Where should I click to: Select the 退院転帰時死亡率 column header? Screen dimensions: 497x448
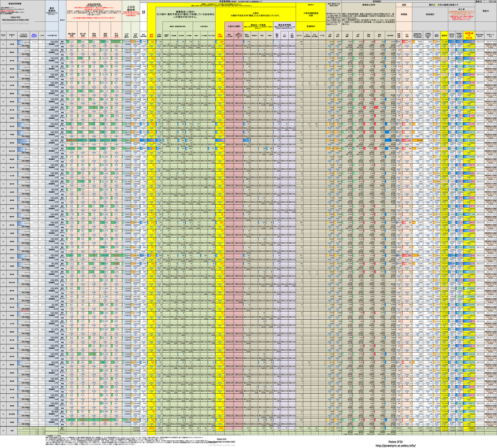point(469,35)
